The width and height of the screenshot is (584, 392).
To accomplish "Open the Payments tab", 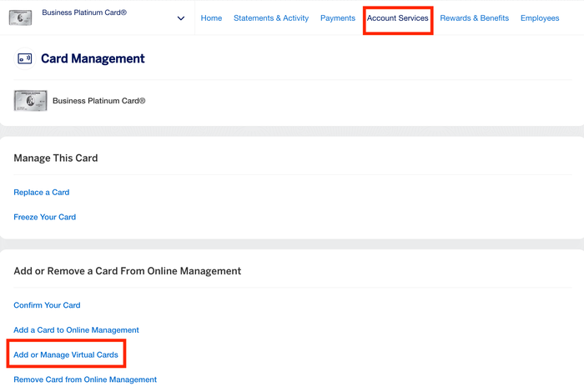I will coord(338,18).
